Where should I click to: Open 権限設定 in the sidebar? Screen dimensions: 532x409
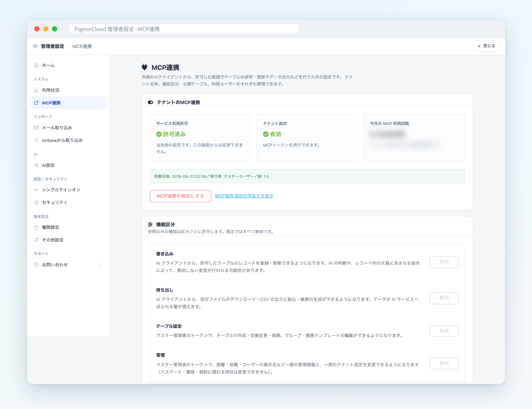coord(68,227)
